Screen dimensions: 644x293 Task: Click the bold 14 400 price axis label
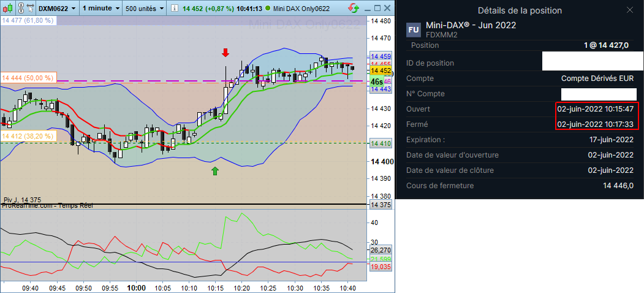click(382, 162)
